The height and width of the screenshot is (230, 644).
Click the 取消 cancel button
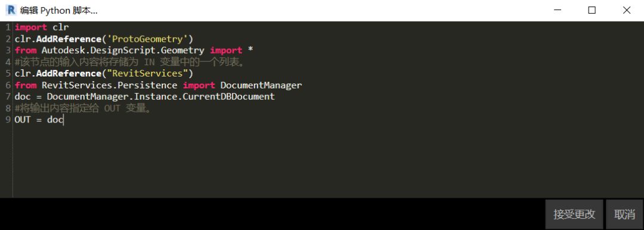(624, 214)
